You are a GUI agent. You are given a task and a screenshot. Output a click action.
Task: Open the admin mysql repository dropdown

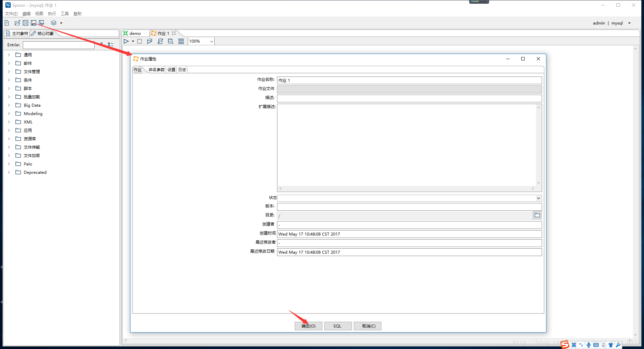click(629, 23)
